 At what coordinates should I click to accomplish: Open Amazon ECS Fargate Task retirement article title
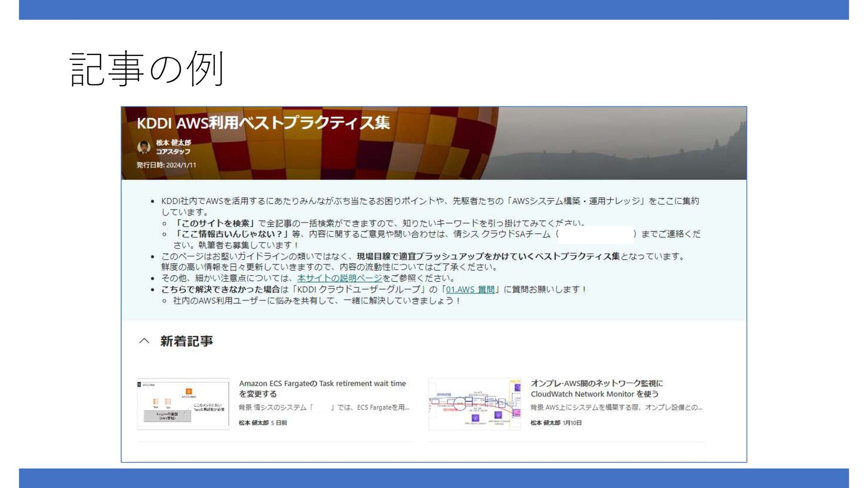322,389
